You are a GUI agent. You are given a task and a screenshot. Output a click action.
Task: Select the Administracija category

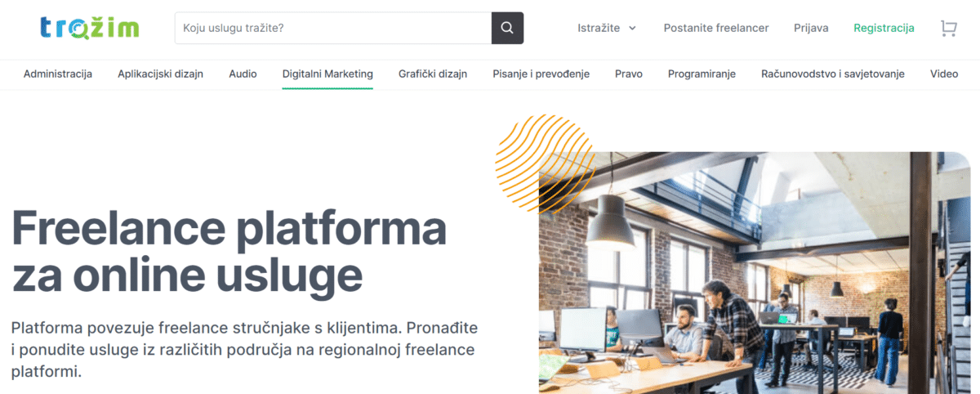pos(58,74)
